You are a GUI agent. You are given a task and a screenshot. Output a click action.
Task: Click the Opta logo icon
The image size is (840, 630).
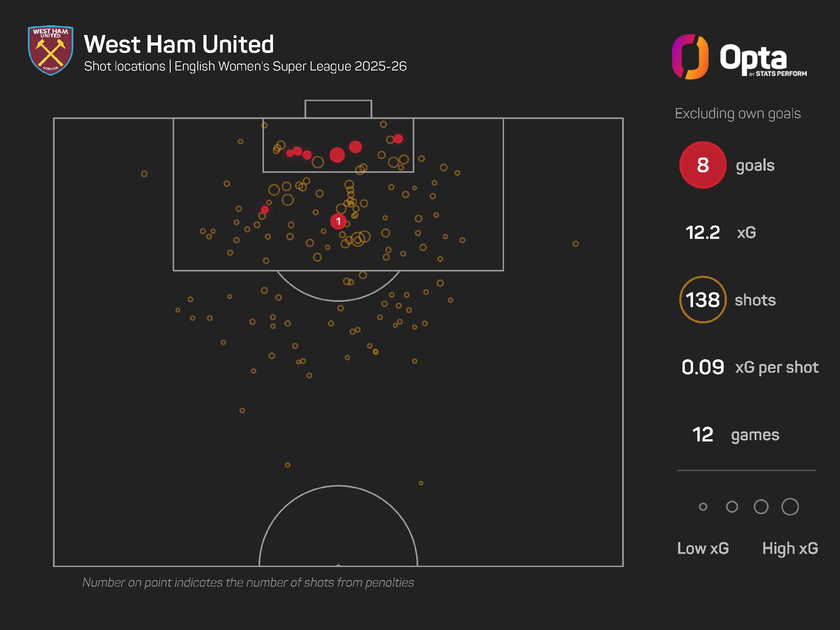(690, 57)
